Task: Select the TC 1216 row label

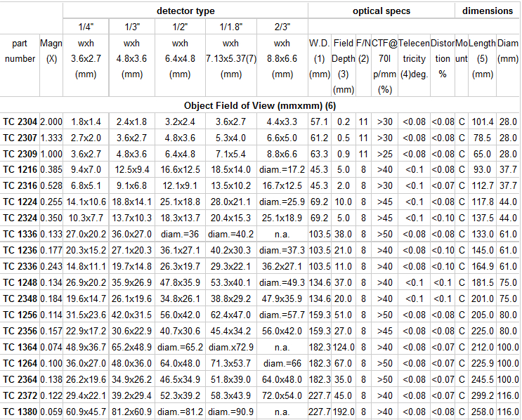Action: coord(20,169)
